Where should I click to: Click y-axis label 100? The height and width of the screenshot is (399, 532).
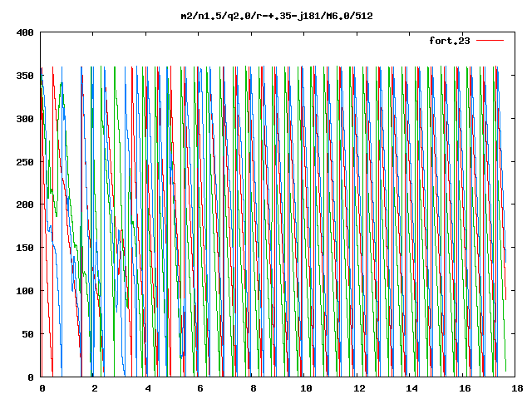25,291
